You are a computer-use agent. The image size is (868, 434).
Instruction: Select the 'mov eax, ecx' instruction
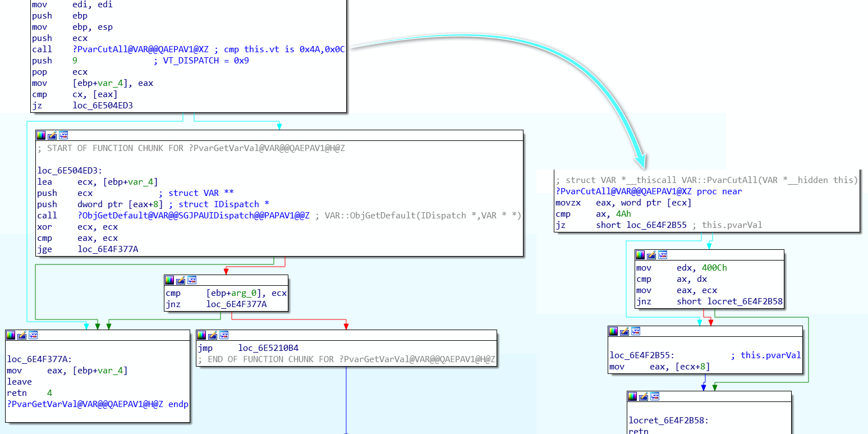(x=677, y=290)
